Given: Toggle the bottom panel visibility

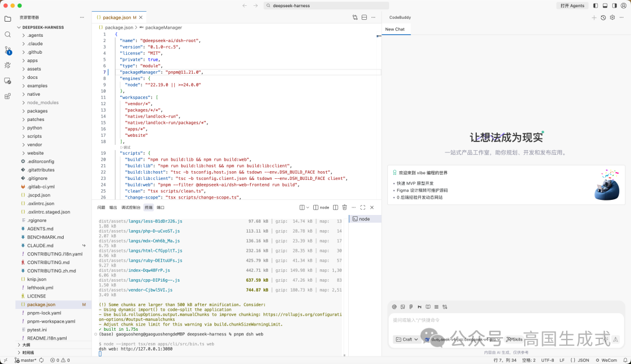Looking at the screenshot, I should [605, 6].
